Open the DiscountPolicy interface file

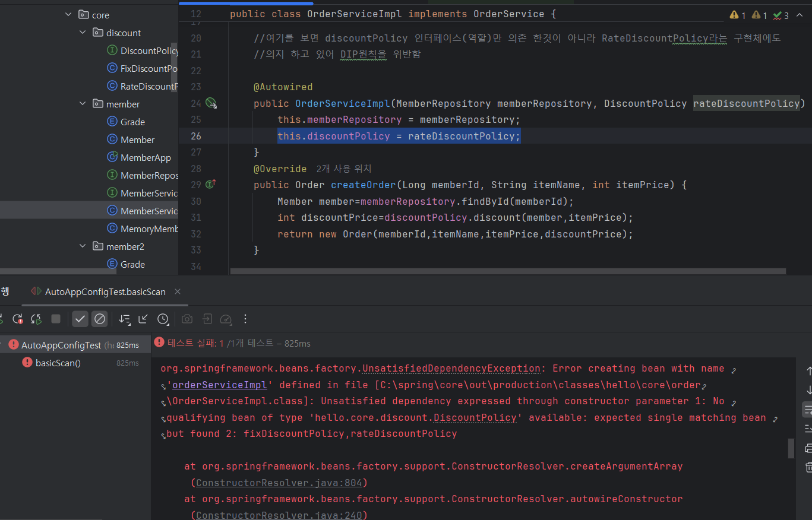[x=143, y=50]
